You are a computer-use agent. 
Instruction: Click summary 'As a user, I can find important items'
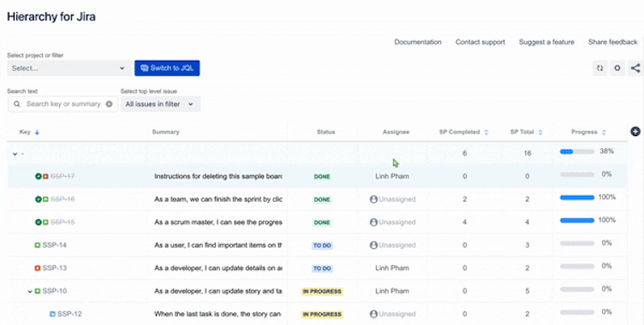tap(218, 245)
